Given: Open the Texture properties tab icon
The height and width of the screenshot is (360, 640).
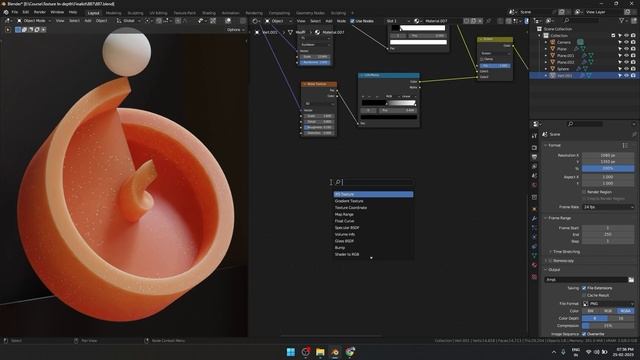Looking at the screenshot, I should (534, 277).
